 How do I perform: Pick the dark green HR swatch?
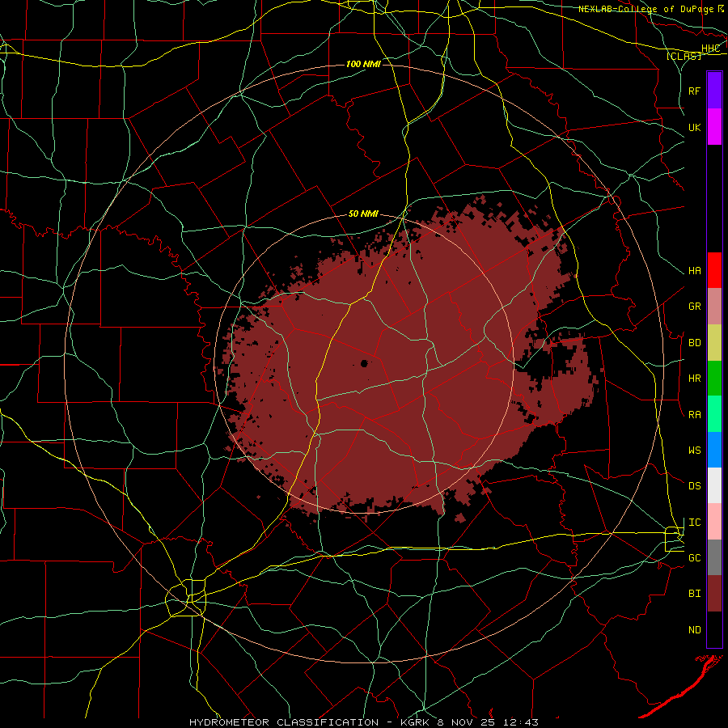[x=714, y=379]
